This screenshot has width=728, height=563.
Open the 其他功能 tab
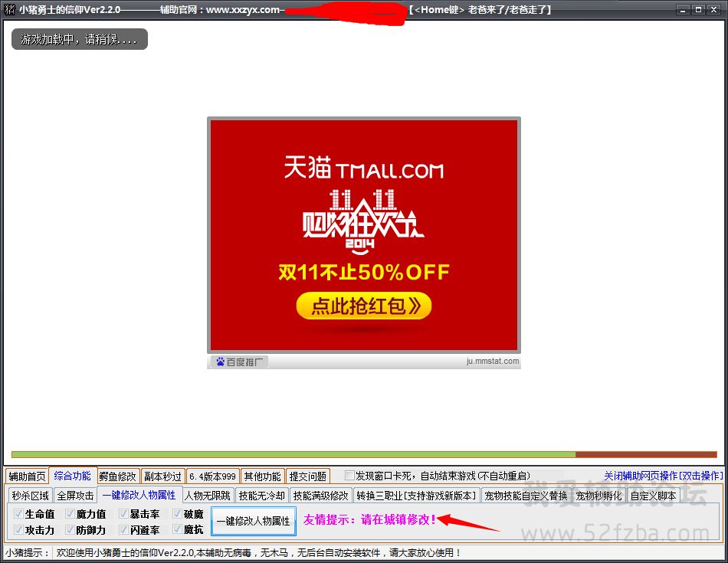coord(262,476)
